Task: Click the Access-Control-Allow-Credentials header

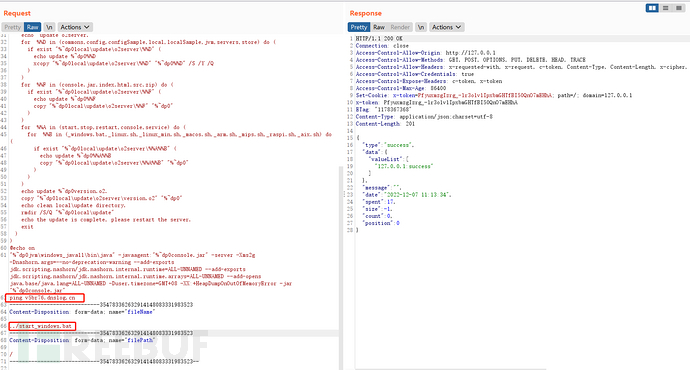Action: 415,74
